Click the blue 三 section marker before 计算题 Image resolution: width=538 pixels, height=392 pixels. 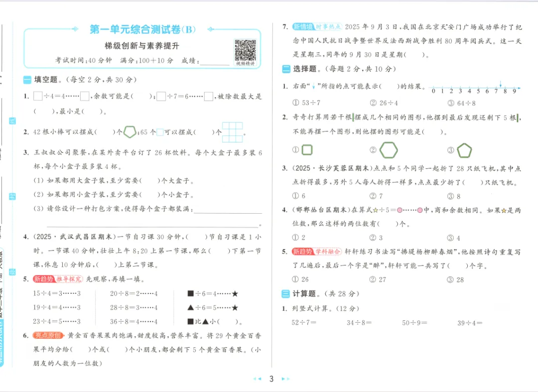tap(285, 293)
